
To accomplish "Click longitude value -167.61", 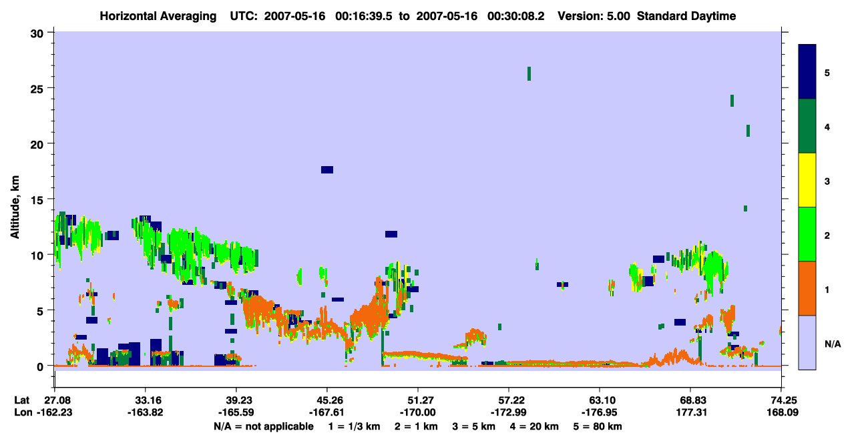I will (327, 412).
